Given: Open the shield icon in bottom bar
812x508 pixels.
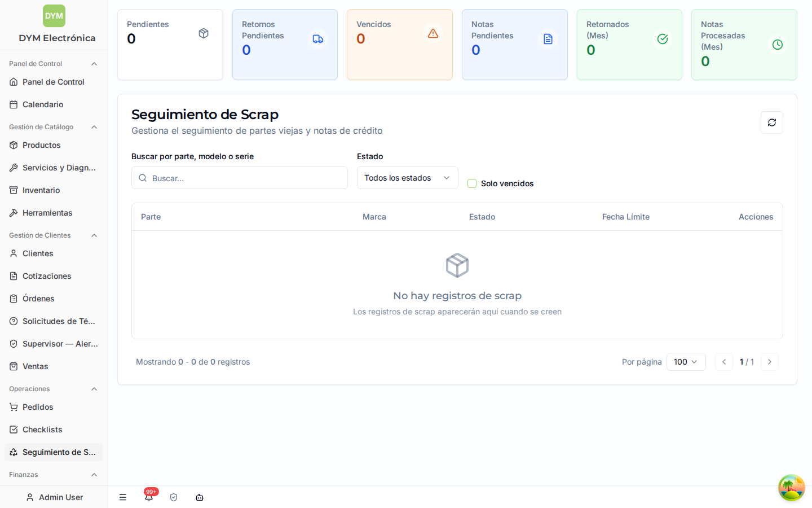Looking at the screenshot, I should point(174,497).
